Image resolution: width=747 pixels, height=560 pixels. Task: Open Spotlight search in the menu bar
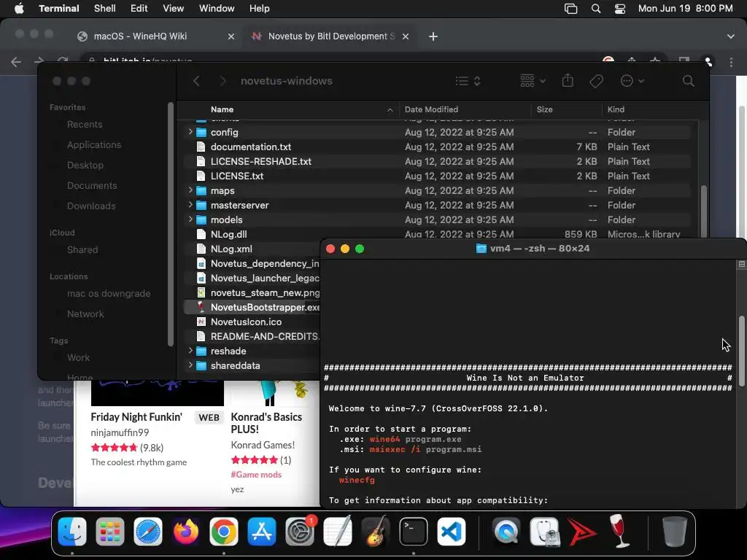tap(595, 9)
